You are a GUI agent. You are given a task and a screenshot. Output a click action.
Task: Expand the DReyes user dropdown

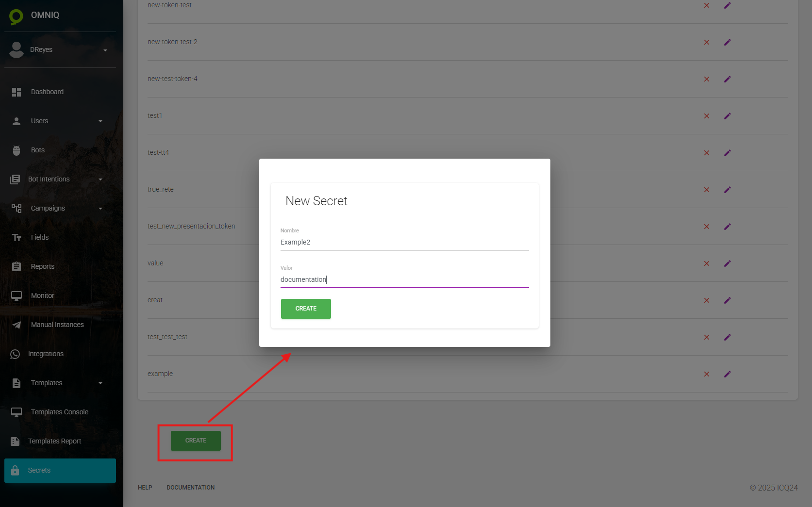point(105,50)
